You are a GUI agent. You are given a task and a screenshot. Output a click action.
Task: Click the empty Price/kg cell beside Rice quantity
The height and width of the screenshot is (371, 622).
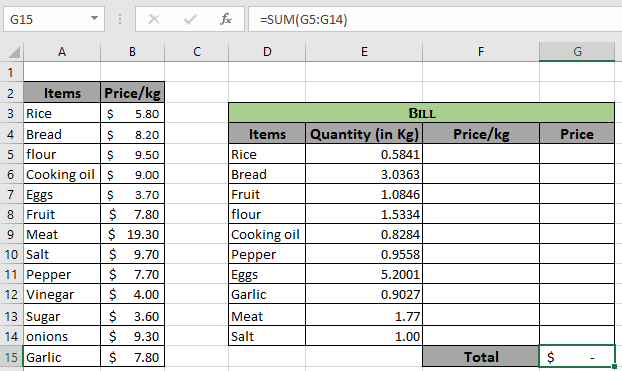pyautogui.click(x=481, y=154)
